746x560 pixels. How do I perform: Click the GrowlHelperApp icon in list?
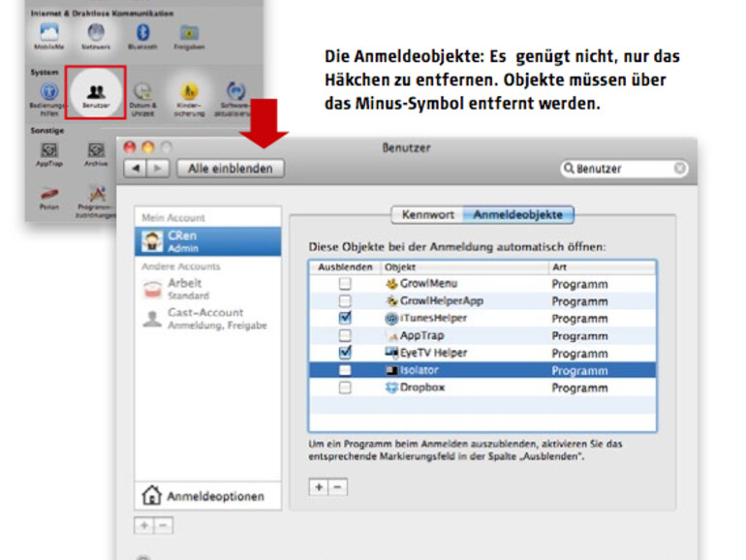tap(391, 301)
